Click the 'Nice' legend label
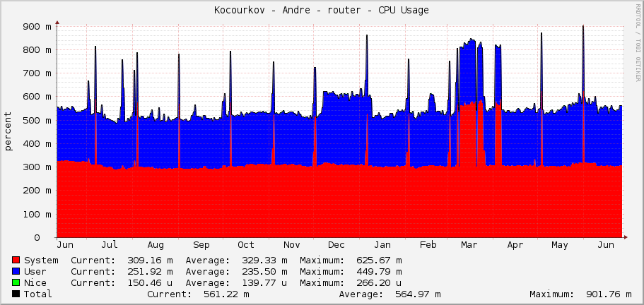 [x=35, y=283]
